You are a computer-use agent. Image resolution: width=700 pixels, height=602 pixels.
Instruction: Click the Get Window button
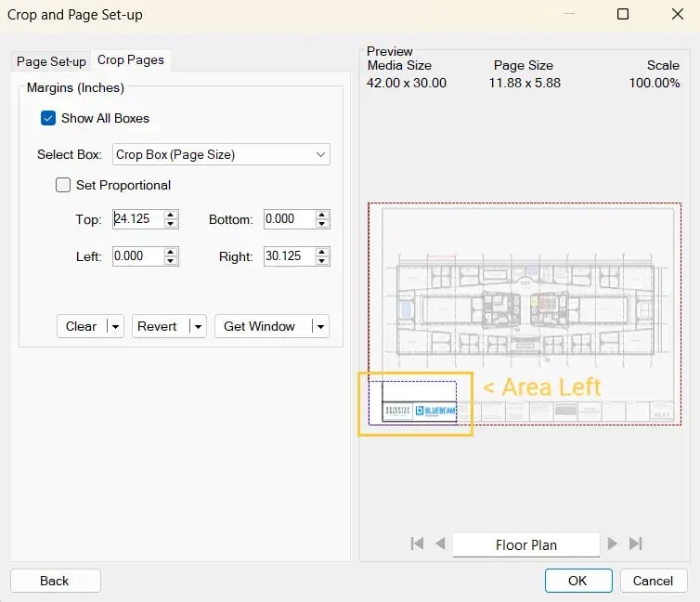click(x=260, y=326)
